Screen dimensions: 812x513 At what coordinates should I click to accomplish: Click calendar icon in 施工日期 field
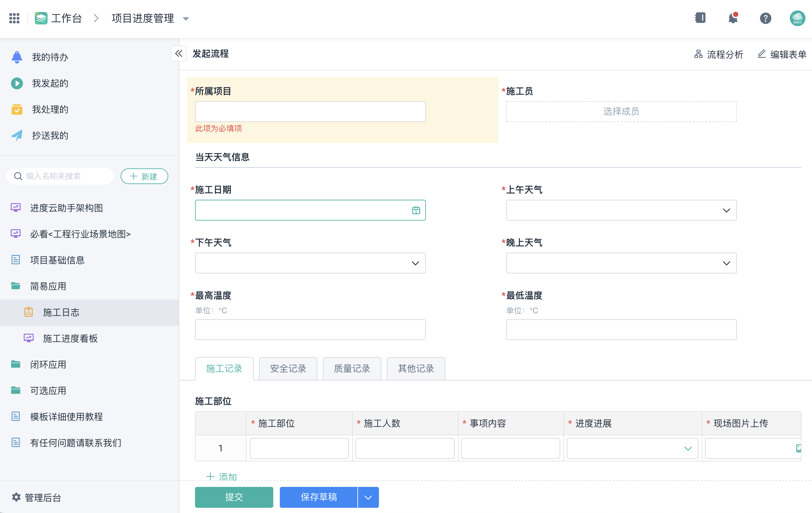[x=416, y=210]
